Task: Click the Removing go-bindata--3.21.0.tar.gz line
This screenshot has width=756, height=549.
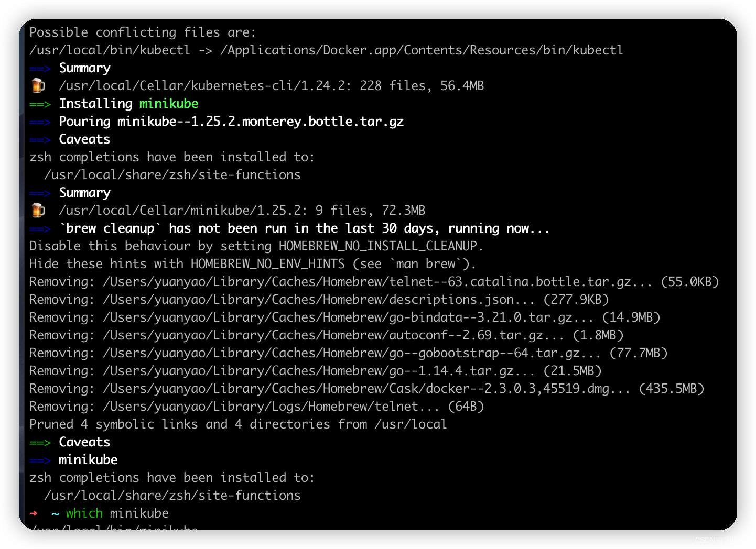Action: point(345,317)
